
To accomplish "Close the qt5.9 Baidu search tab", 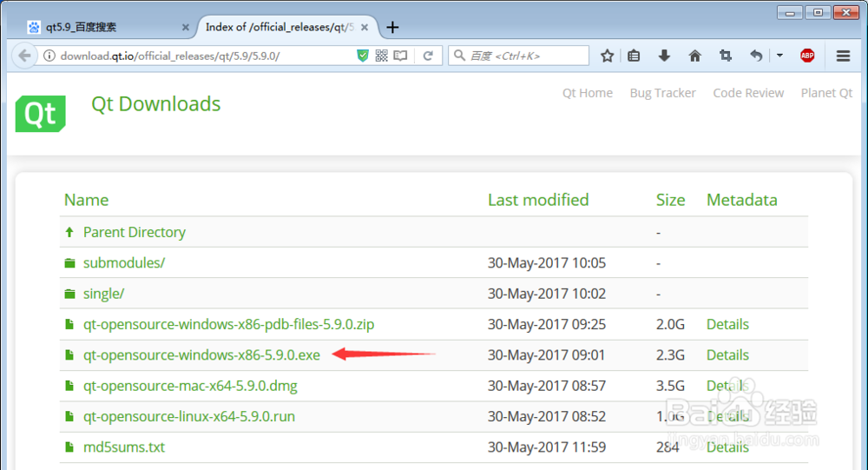I will click(x=186, y=27).
